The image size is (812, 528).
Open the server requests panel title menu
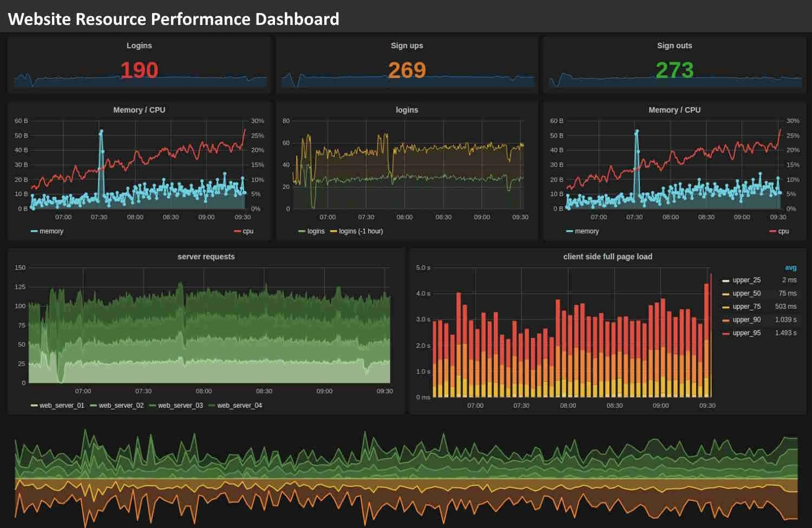[x=206, y=256]
